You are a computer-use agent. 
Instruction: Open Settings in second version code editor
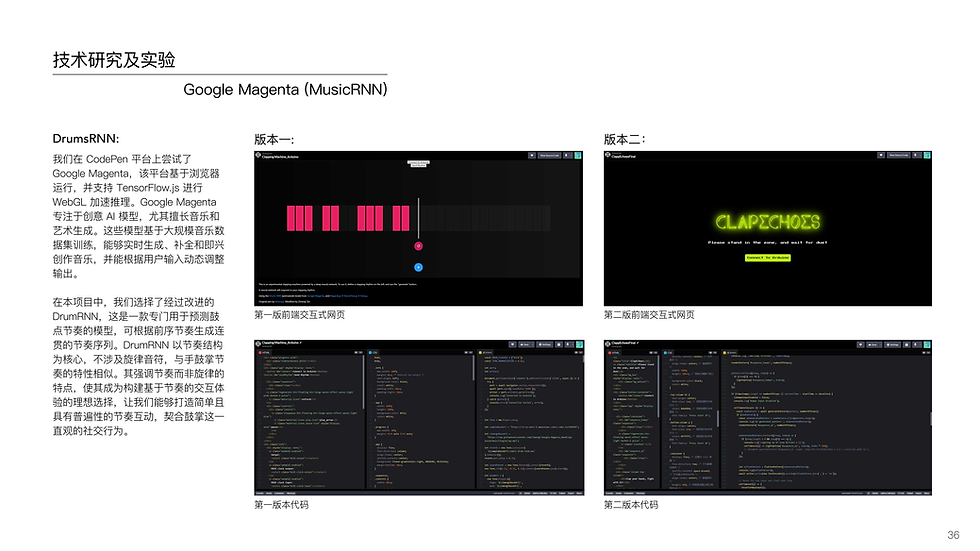pos(892,344)
